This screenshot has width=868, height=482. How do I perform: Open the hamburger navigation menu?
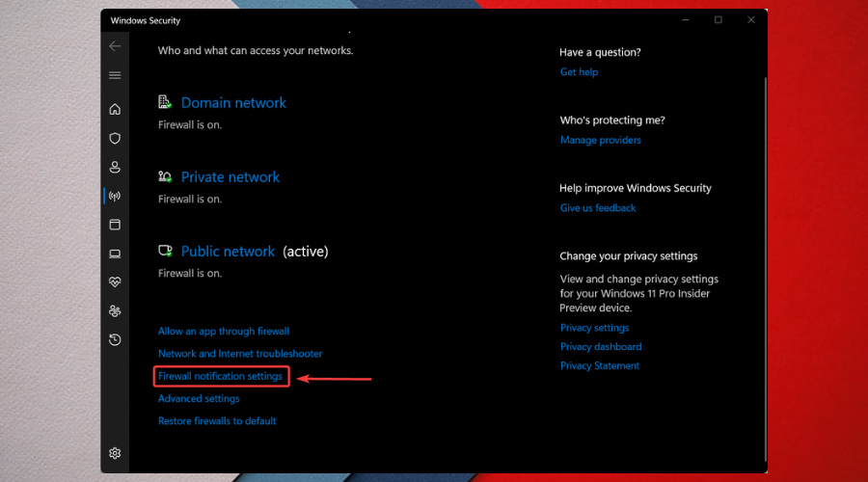coord(115,75)
